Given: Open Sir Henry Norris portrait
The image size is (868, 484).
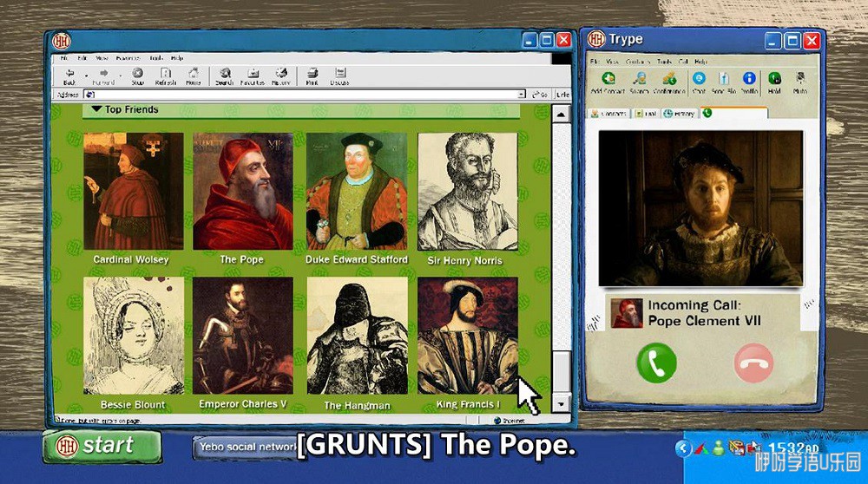Looking at the screenshot, I should [x=468, y=192].
